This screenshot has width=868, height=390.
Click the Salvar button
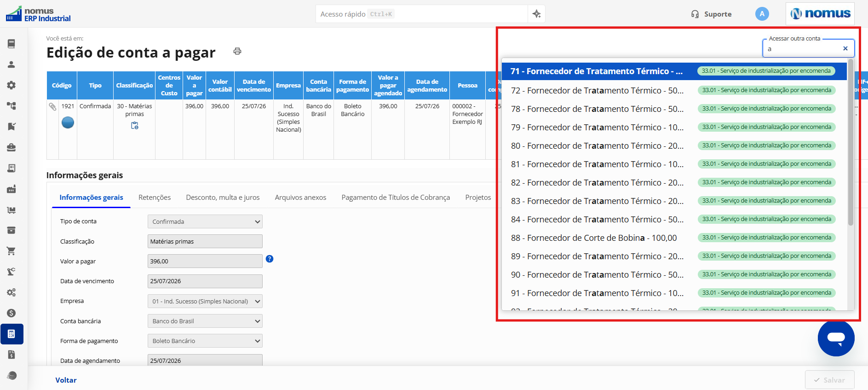tap(829, 380)
